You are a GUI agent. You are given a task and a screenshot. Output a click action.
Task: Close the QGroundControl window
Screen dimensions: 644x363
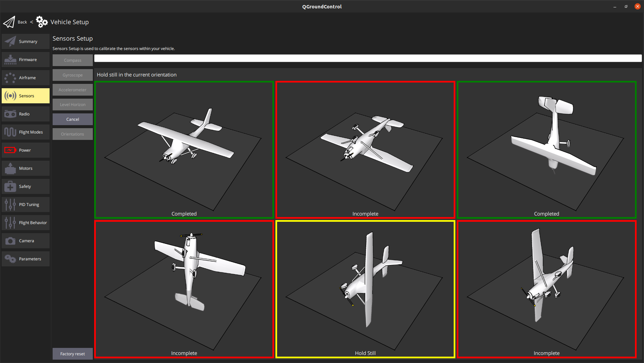637,6
